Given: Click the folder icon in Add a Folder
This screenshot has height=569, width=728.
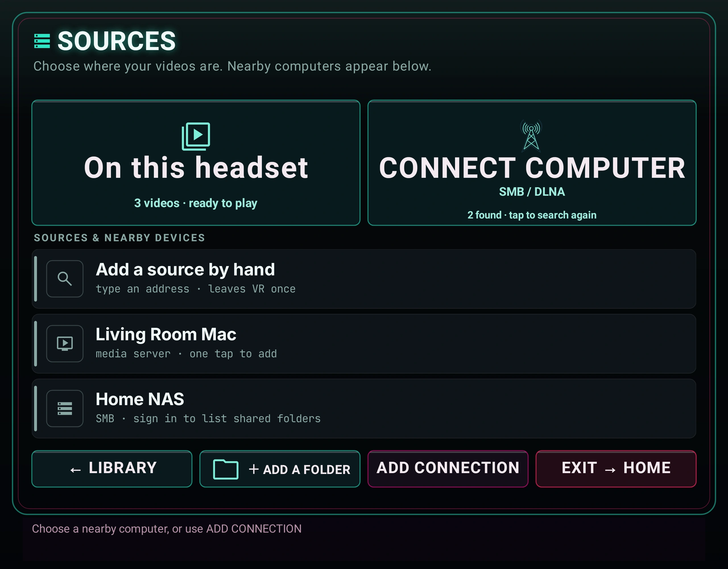Looking at the screenshot, I should 226,469.
